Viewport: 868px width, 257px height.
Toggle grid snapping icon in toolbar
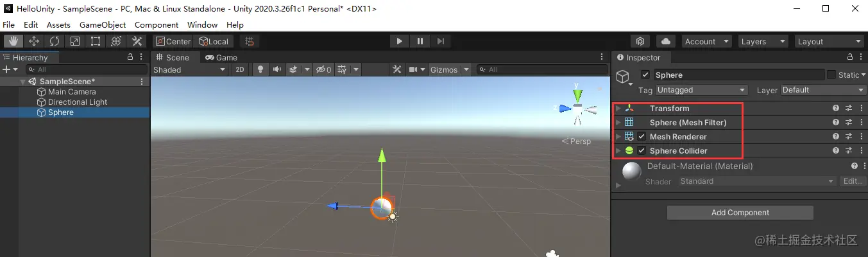(x=250, y=41)
